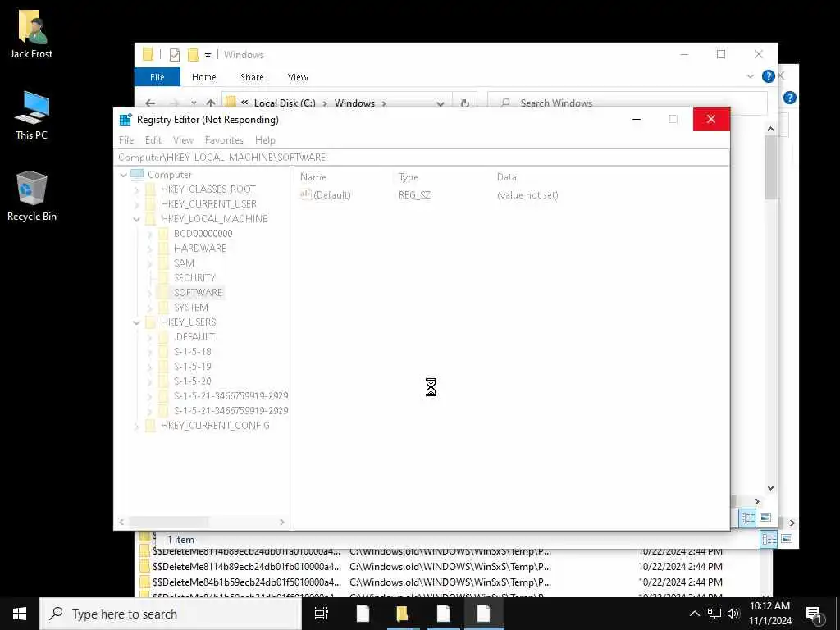Click Local Disk (C:) breadcrumb
The image size is (840, 630).
pos(285,103)
